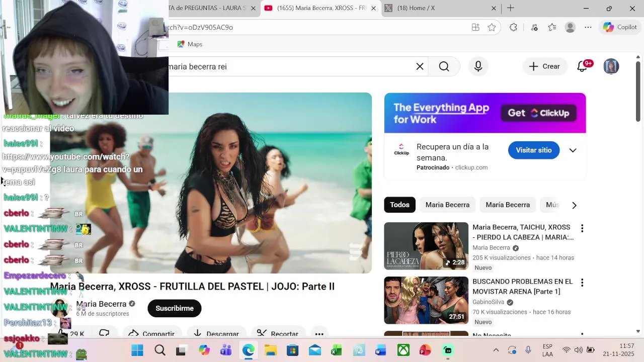Open browser settings three-dot menu
The width and height of the screenshot is (644, 362).
(x=588, y=27)
